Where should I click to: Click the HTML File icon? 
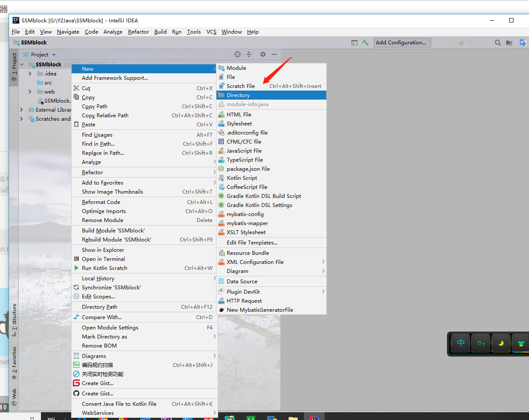(222, 114)
